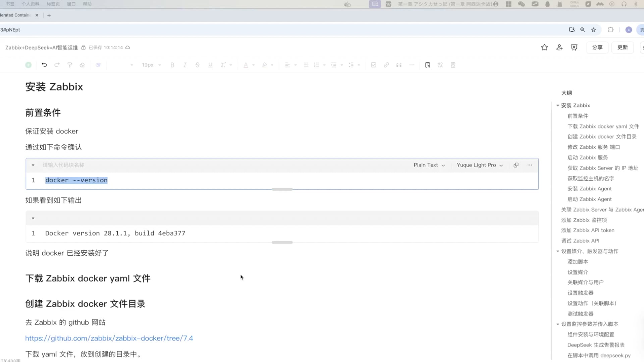Click the find and replace icon
Screen dimensions: 644x362
coord(428,65)
